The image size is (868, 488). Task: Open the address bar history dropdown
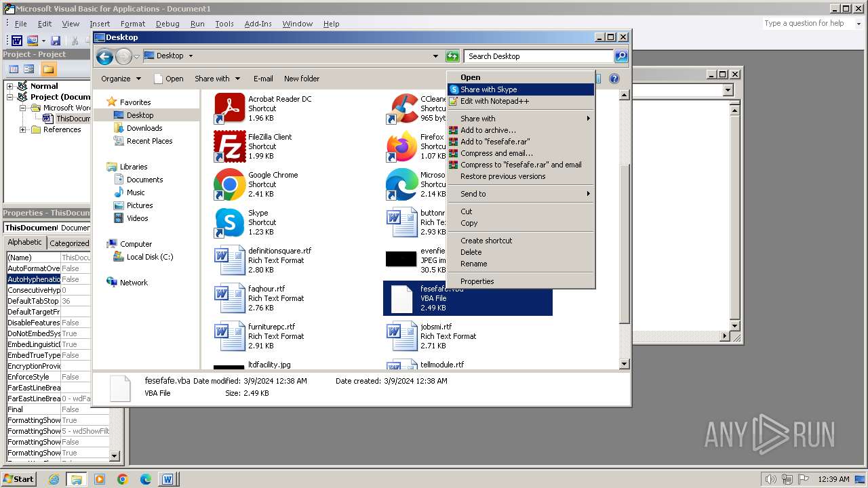tap(435, 56)
